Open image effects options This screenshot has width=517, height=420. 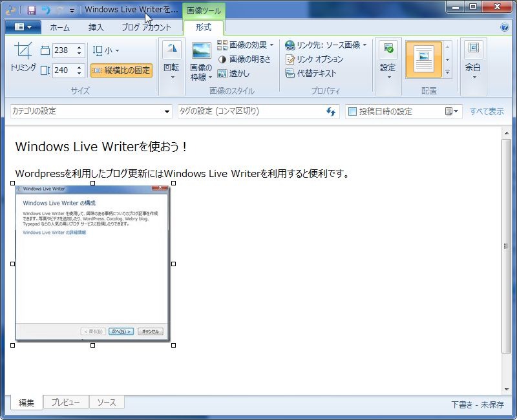[x=246, y=45]
